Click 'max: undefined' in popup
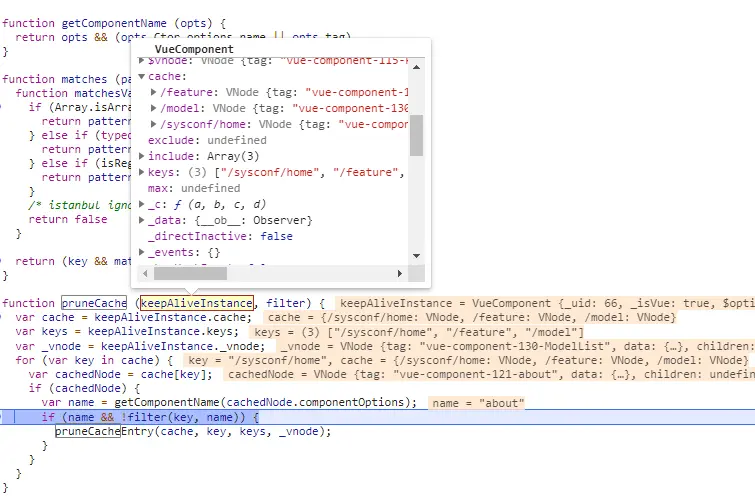The image size is (755, 500). [x=194, y=188]
